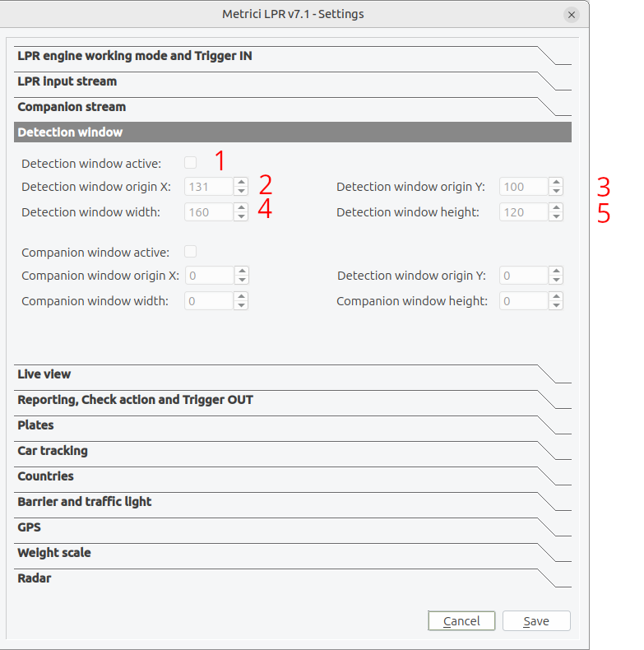Increase Companion window origin X value

click(242, 272)
